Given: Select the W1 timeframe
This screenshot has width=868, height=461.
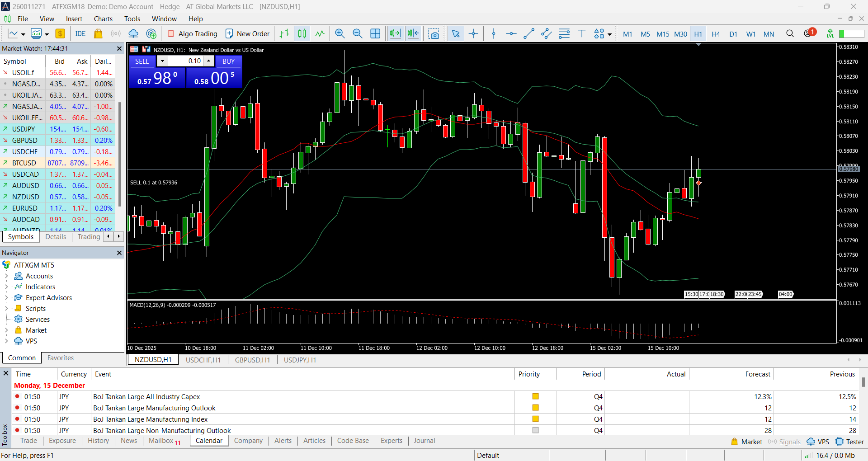Looking at the screenshot, I should click(751, 34).
